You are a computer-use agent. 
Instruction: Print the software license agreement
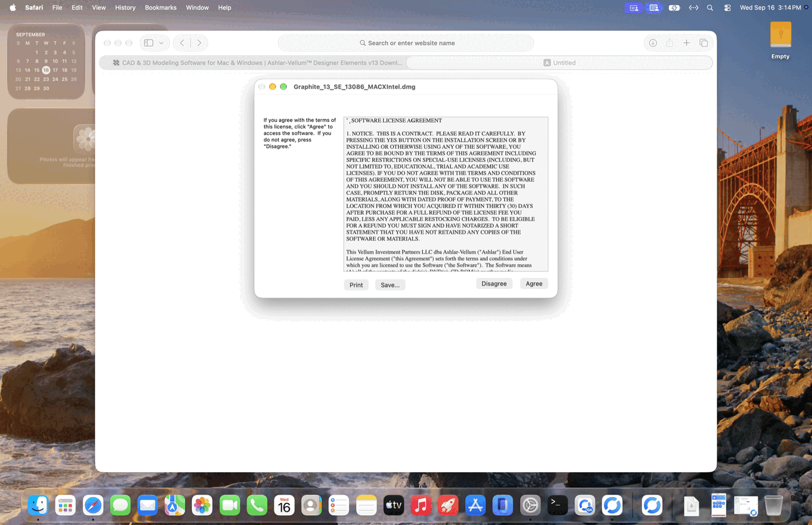(x=356, y=285)
